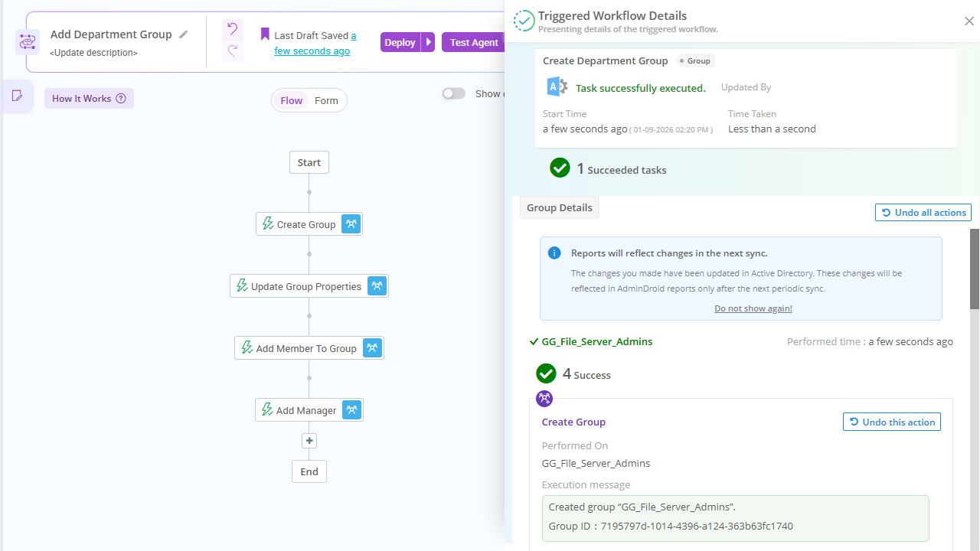Click the <Update description> placeholder text
This screenshot has width=980, height=551.
click(x=93, y=53)
